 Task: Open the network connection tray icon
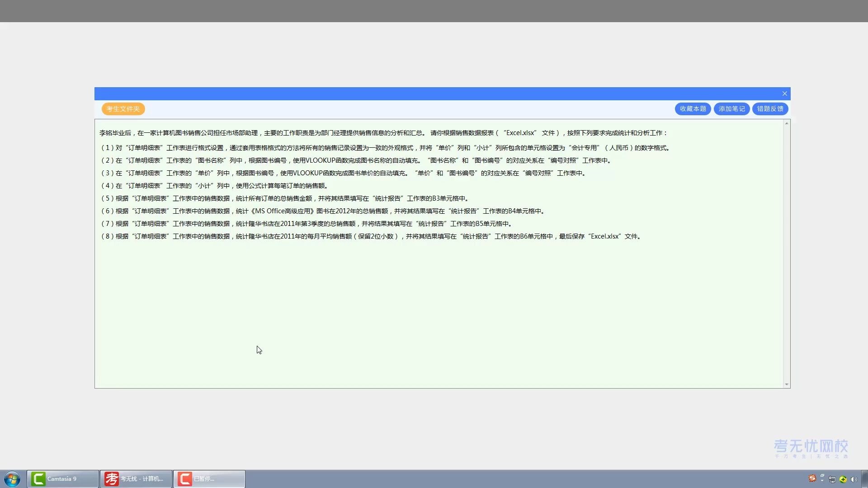pyautogui.click(x=832, y=479)
